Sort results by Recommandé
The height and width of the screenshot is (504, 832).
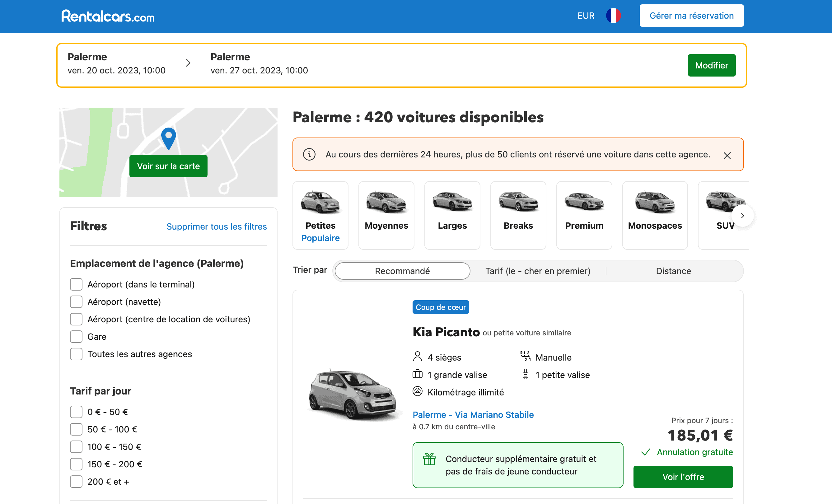(402, 271)
